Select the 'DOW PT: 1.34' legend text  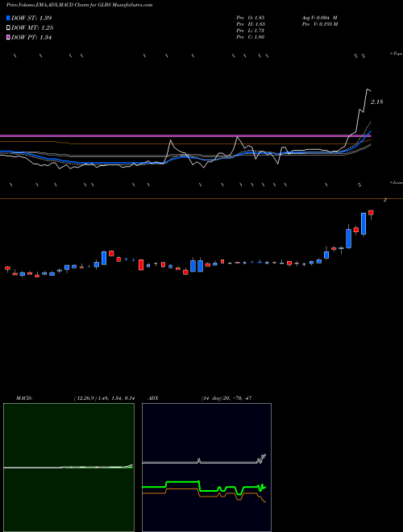pos(31,38)
